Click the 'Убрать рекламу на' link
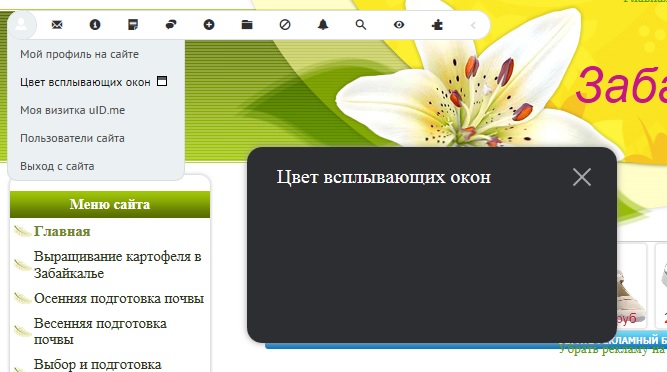This screenshot has height=372, width=667. point(611,349)
